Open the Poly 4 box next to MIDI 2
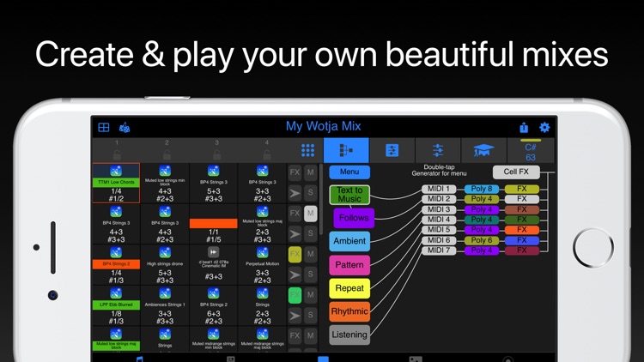 click(x=482, y=199)
